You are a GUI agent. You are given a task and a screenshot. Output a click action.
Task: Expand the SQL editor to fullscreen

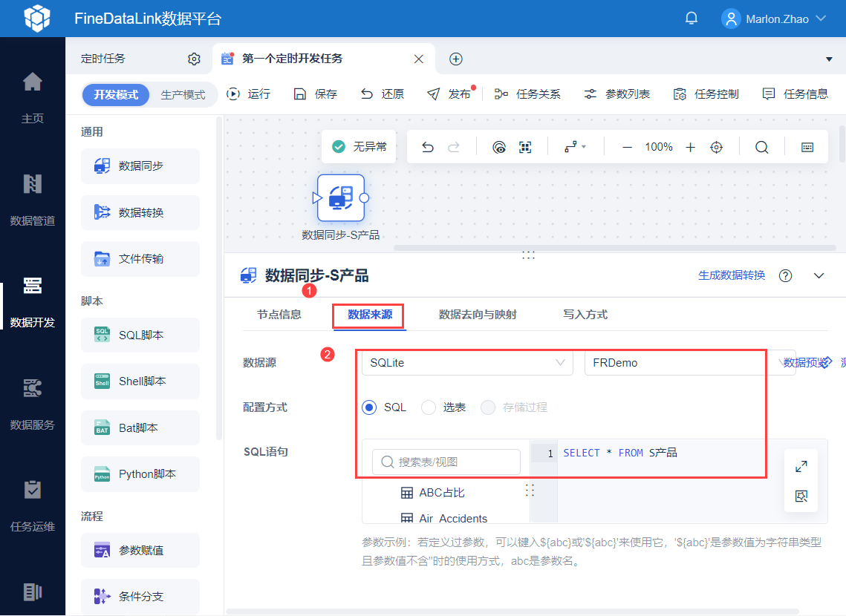click(x=801, y=466)
